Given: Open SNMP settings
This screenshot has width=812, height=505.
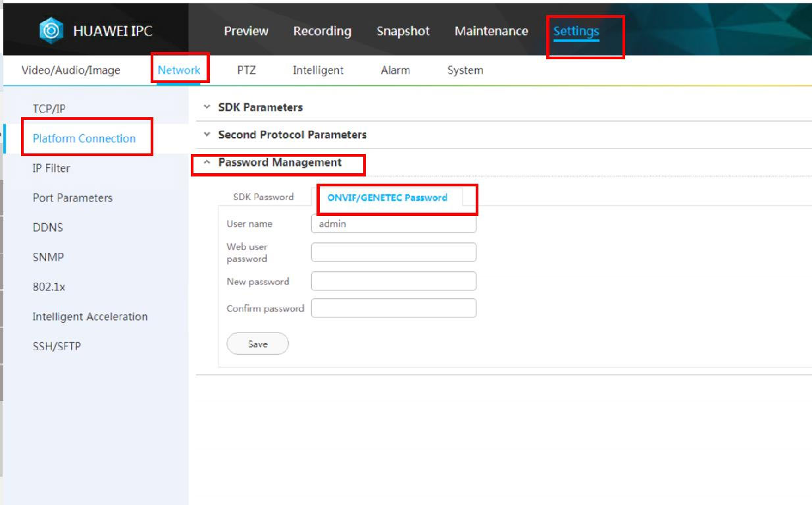Looking at the screenshot, I should 48,257.
